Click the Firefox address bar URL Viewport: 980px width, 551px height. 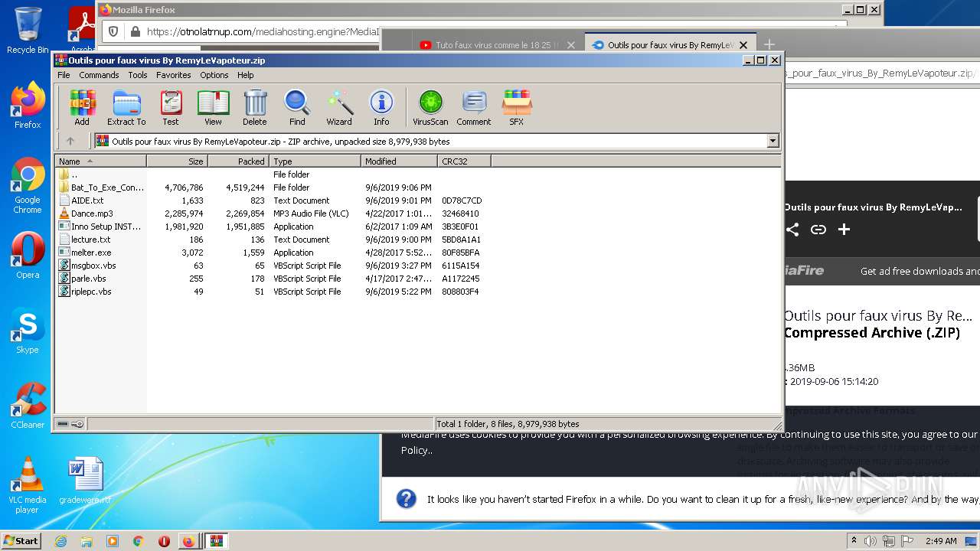point(263,31)
